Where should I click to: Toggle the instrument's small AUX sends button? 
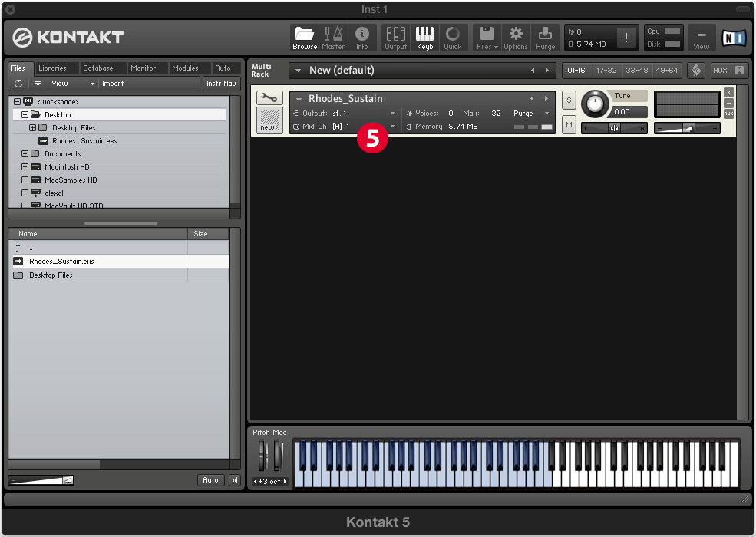coord(728,114)
